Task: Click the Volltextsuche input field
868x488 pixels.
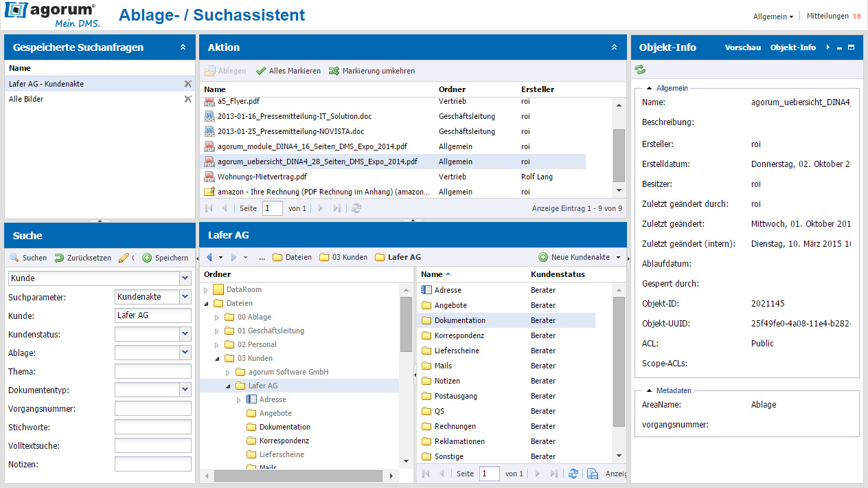Action: [x=153, y=445]
